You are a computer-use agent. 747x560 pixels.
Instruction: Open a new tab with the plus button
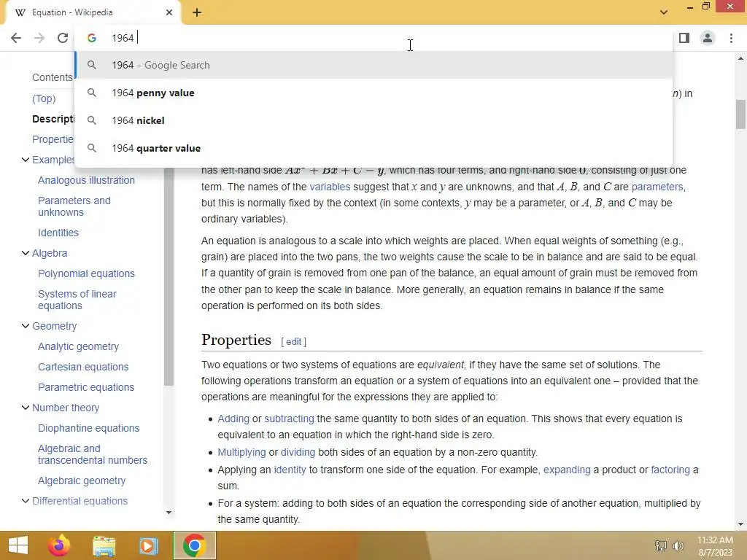click(197, 12)
